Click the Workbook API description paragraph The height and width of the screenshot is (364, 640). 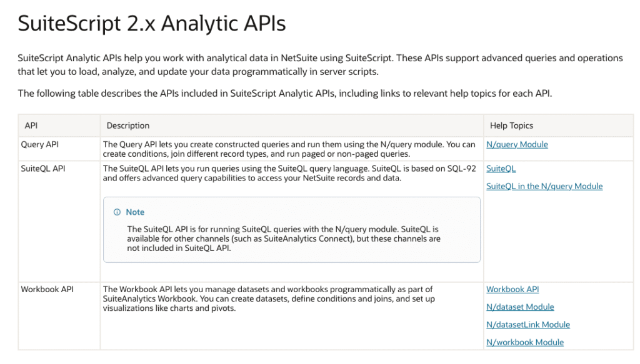(269, 299)
